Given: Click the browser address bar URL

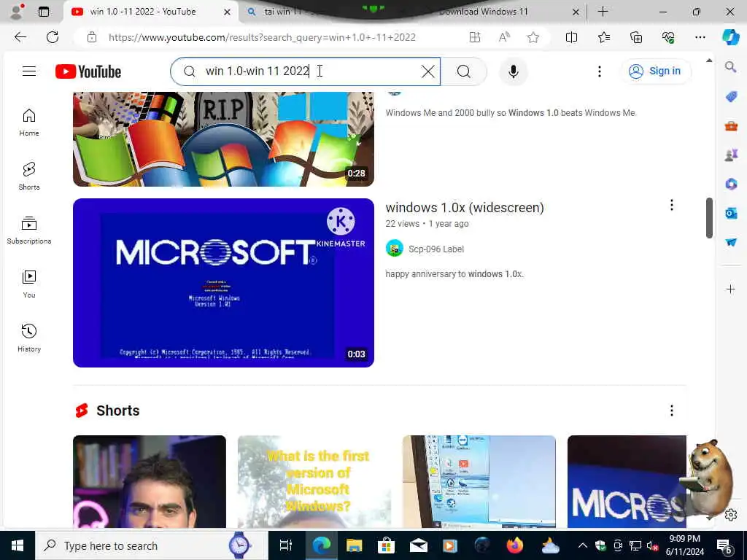Looking at the screenshot, I should pyautogui.click(x=262, y=37).
